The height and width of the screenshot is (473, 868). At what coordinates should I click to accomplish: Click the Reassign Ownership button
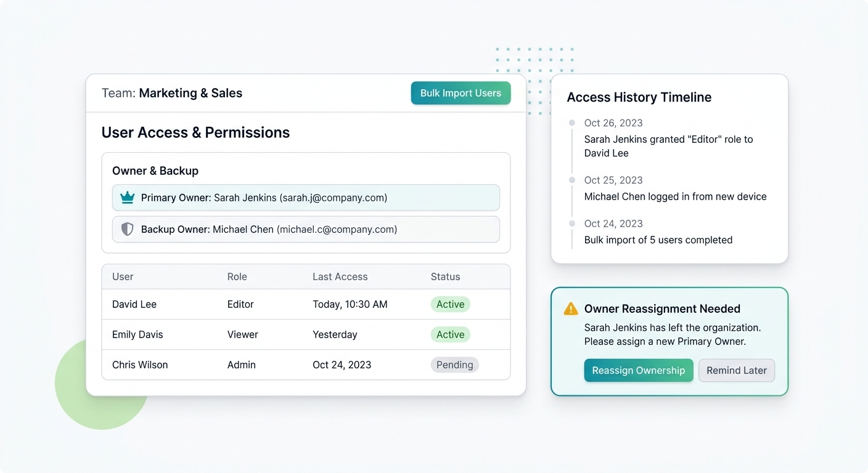(639, 370)
